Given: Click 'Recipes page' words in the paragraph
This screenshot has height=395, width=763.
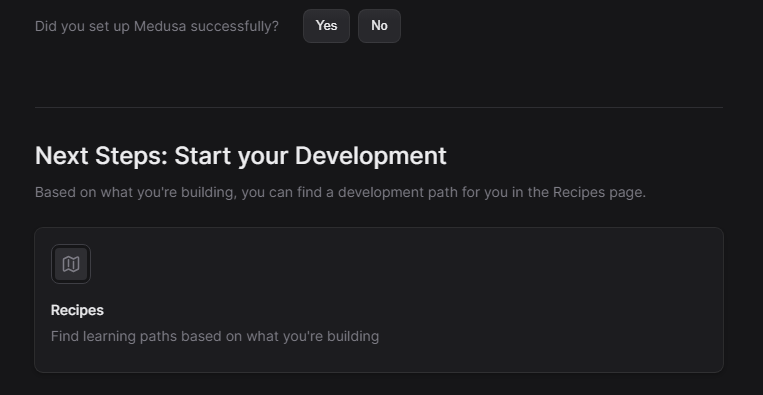Looking at the screenshot, I should (x=600, y=193).
